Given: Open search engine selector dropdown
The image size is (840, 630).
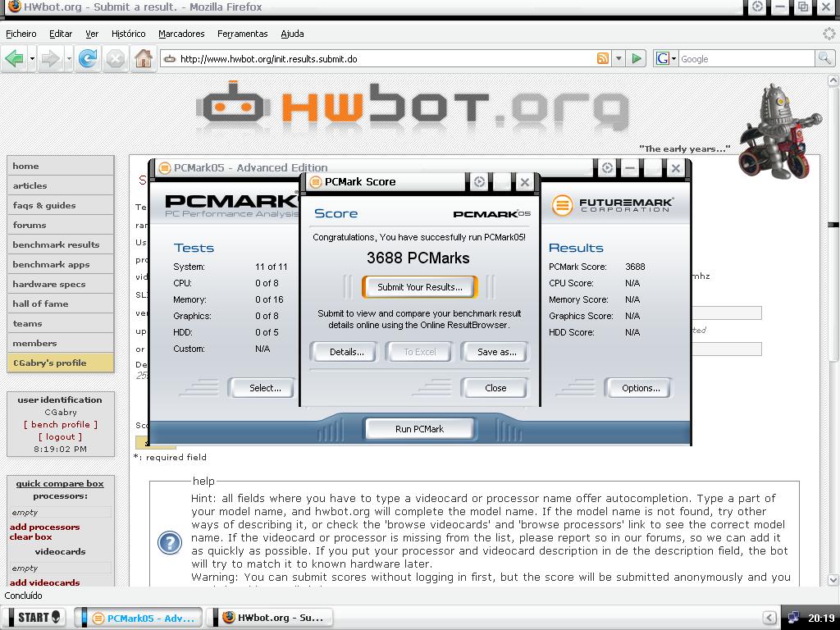Looking at the screenshot, I should tap(674, 58).
